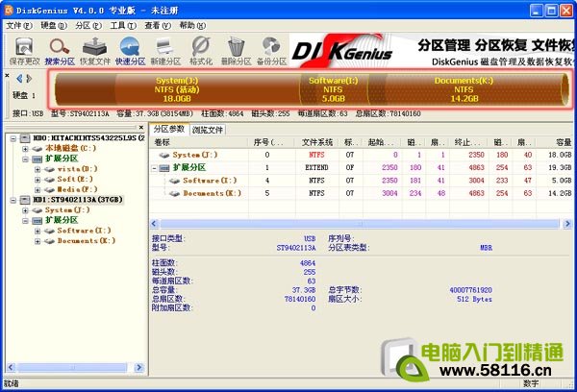Click the 备份分区 (Backup Partition) toolbar icon

(273, 46)
